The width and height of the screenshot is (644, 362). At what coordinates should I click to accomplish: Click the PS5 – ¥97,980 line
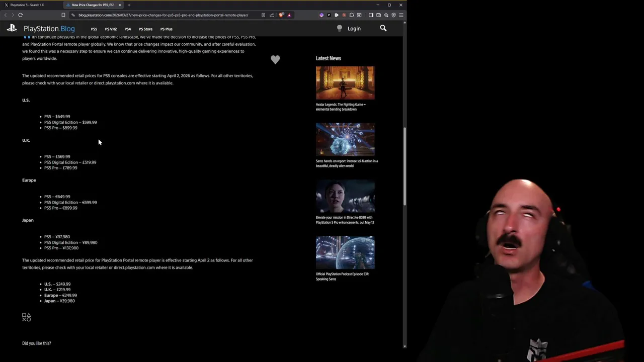point(57,237)
